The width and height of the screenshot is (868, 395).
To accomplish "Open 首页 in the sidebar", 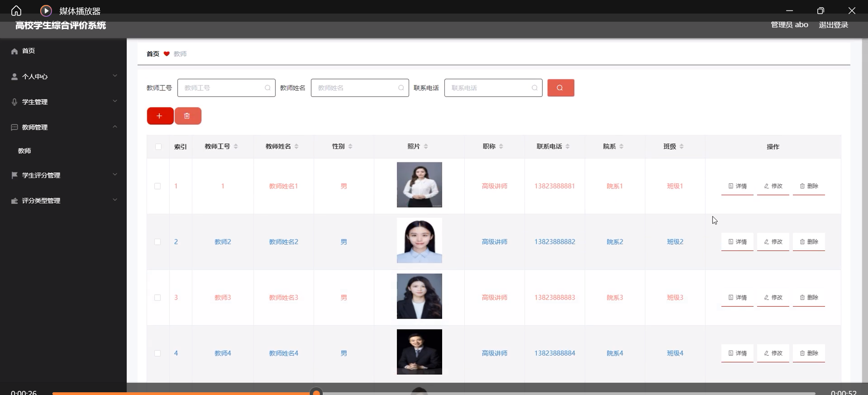I will click(x=63, y=51).
